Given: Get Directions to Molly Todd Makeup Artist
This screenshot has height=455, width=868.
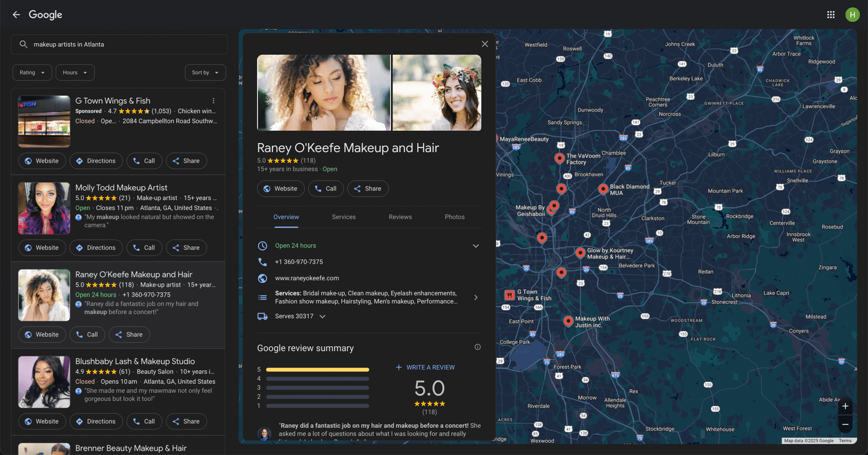Looking at the screenshot, I should coord(96,248).
